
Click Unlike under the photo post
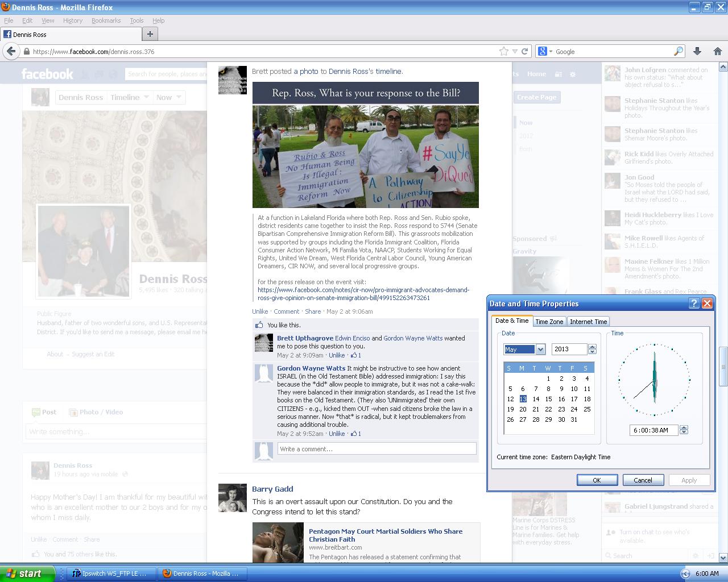tap(260, 311)
